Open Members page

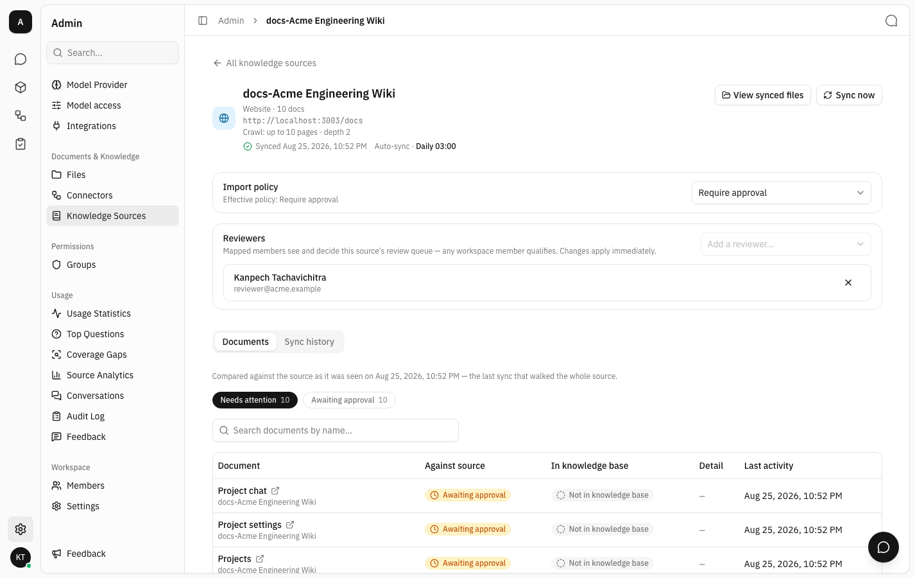pyautogui.click(x=112, y=486)
